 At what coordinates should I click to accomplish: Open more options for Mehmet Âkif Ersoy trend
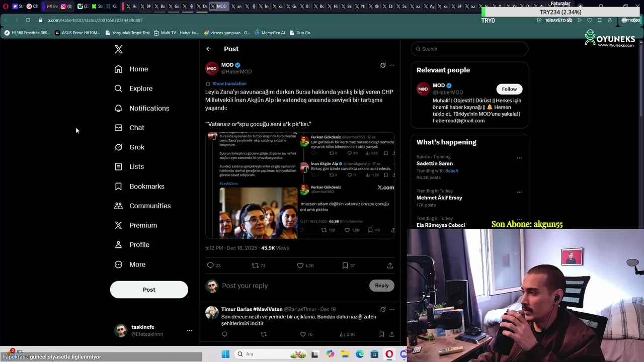coord(519,192)
